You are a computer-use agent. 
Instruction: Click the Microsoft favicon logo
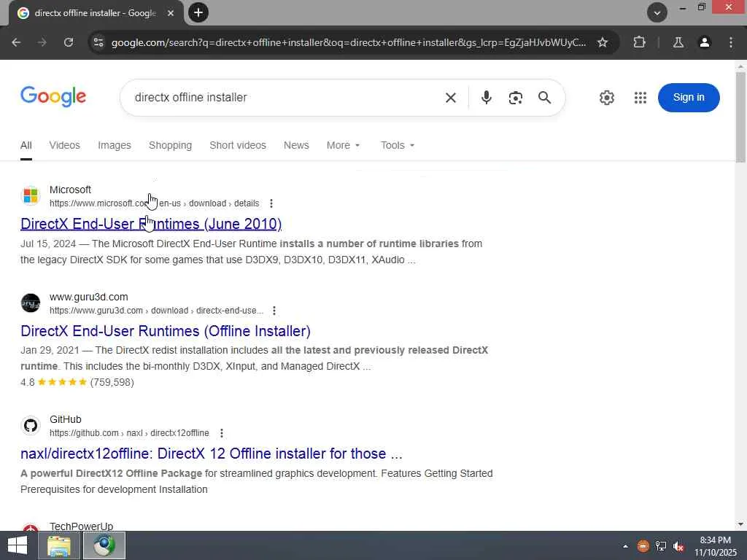point(31,195)
